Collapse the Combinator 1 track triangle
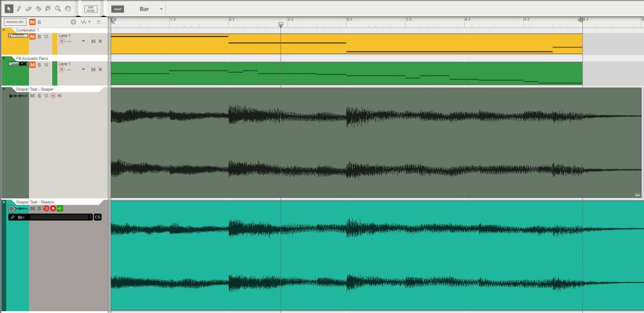The width and height of the screenshot is (644, 313). click(x=4, y=30)
